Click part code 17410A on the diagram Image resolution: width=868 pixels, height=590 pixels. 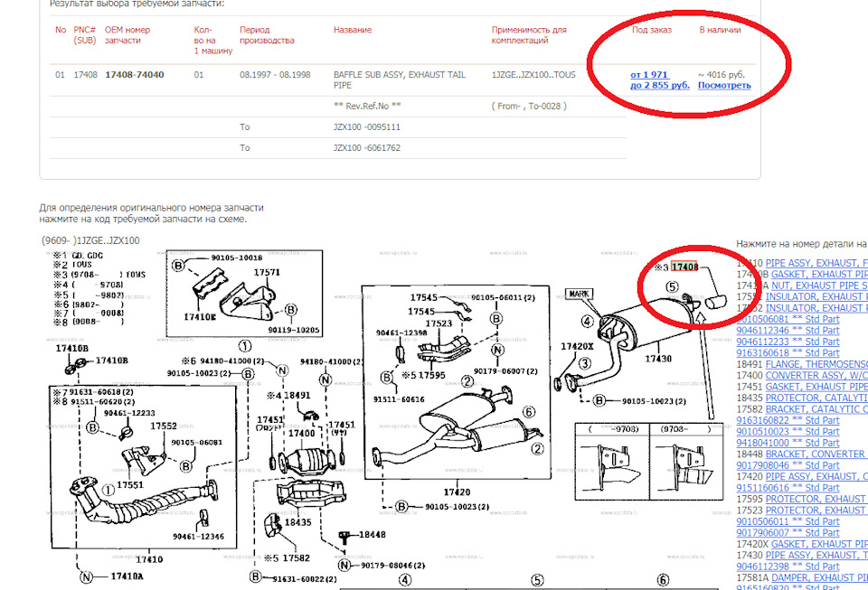click(x=127, y=576)
